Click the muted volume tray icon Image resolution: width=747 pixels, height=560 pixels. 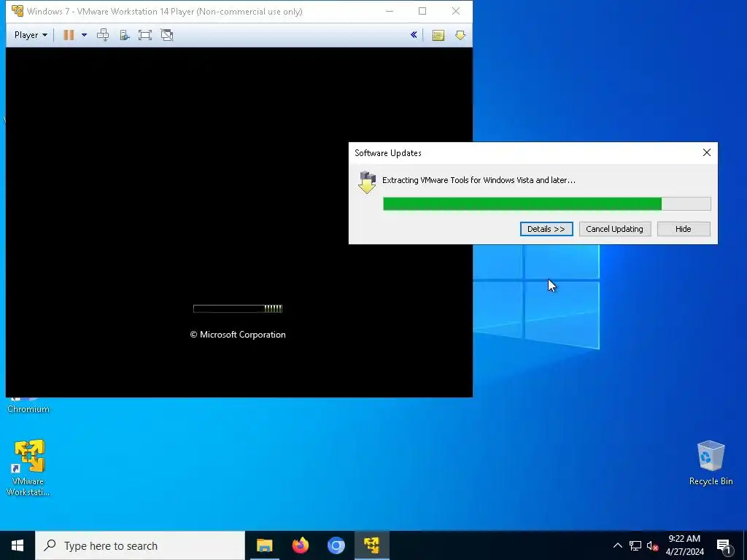click(x=652, y=545)
